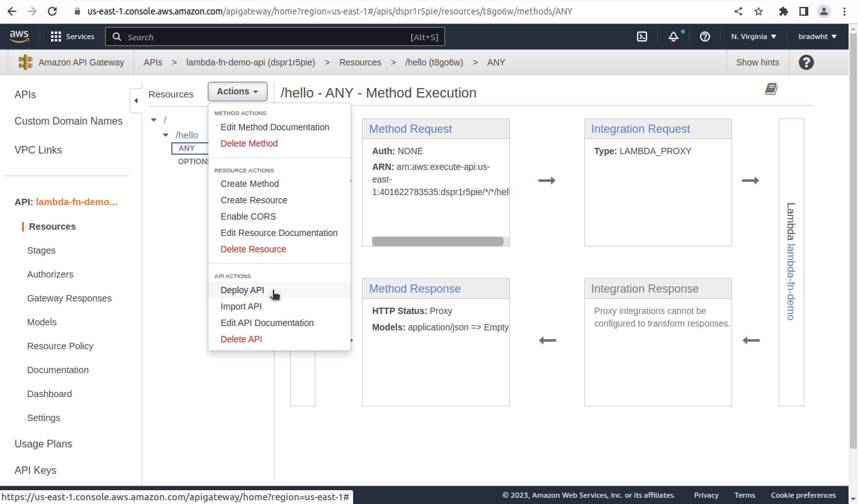Open Authorizers in the sidebar
Image resolution: width=858 pixels, height=504 pixels.
[x=50, y=274]
